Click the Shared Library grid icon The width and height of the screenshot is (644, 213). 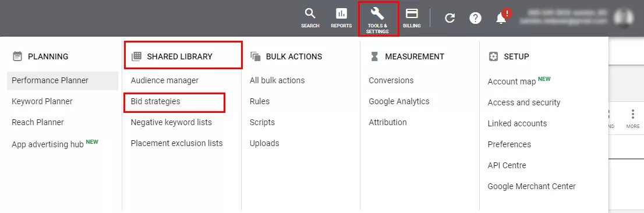[136, 56]
